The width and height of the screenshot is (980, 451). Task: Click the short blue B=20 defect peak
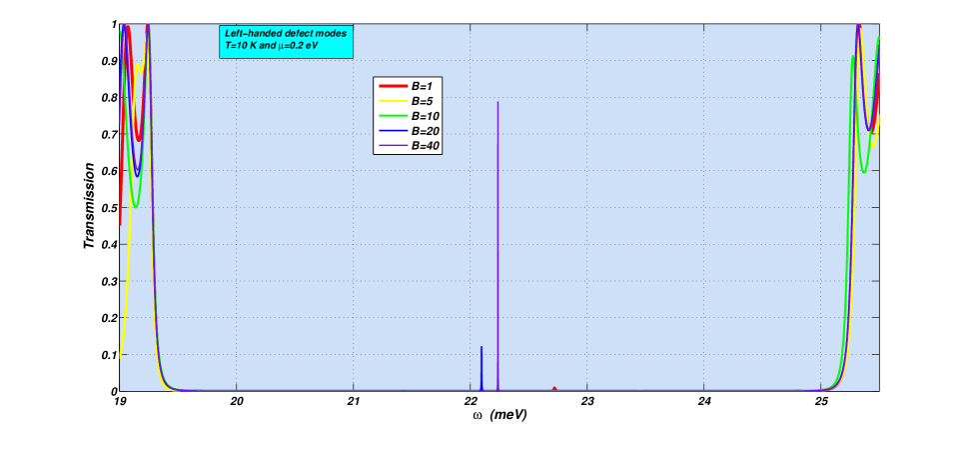coord(482,368)
